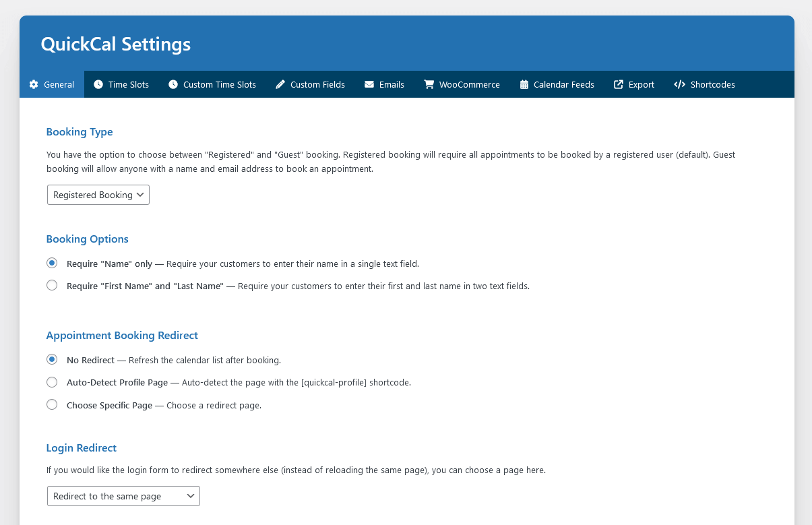The width and height of the screenshot is (812, 525).
Task: Click the Login Redirect section heading
Action: 82,448
